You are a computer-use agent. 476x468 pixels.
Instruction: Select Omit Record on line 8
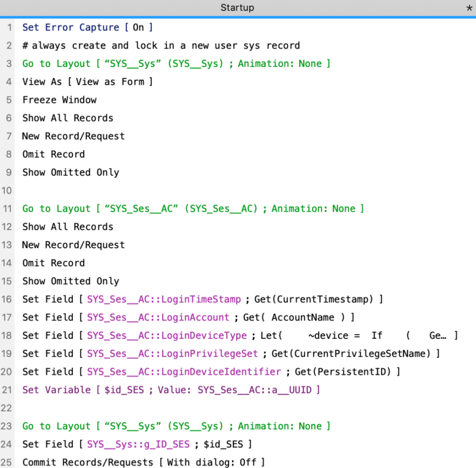[53, 154]
